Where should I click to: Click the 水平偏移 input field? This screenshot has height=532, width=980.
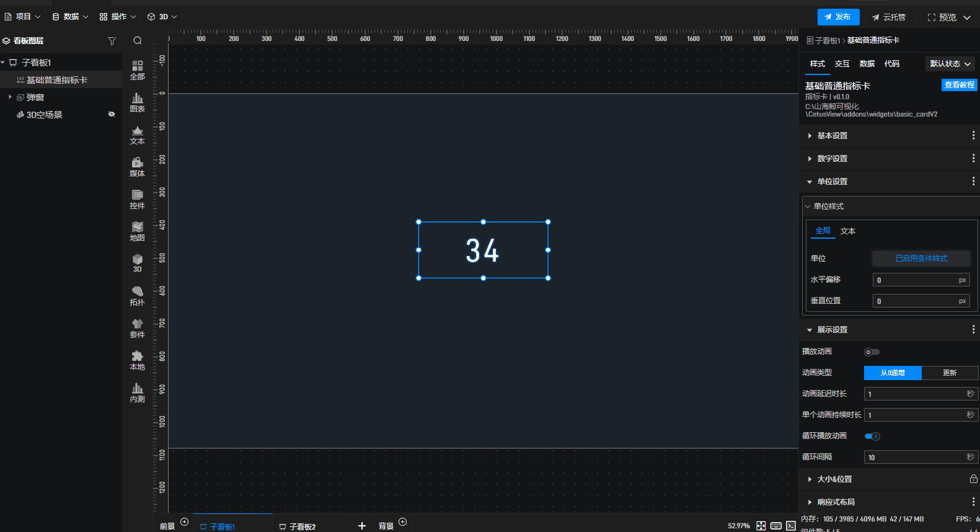[915, 280]
